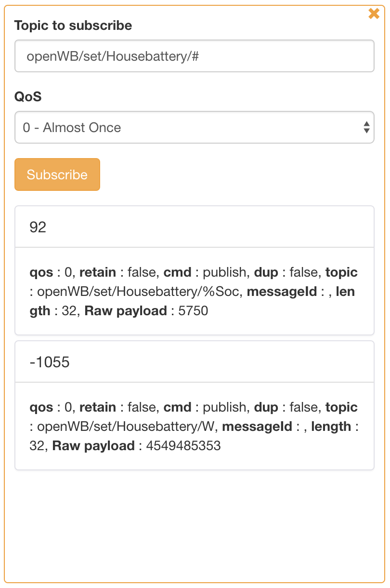390x588 pixels.
Task: Click the openWB/set/Housebattery/%Soc topic text
Action: click(137, 292)
